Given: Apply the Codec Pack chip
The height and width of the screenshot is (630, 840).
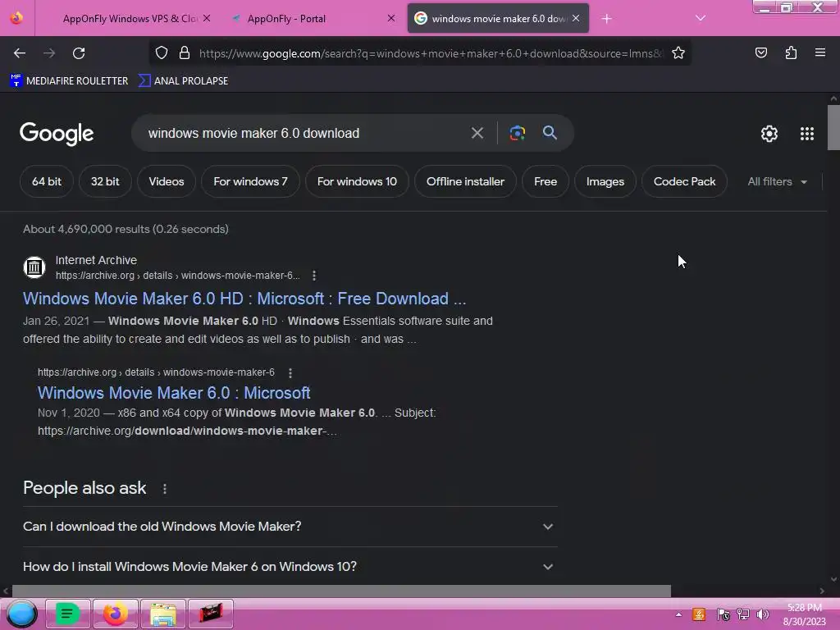Looking at the screenshot, I should [685, 181].
